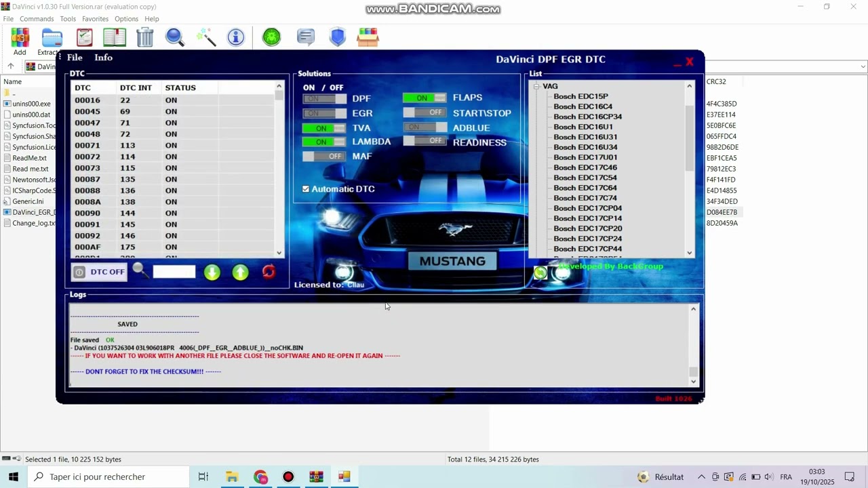Click the ECU list vertical scrollbar thumb
This screenshot has width=868, height=488.
pyautogui.click(x=690, y=139)
